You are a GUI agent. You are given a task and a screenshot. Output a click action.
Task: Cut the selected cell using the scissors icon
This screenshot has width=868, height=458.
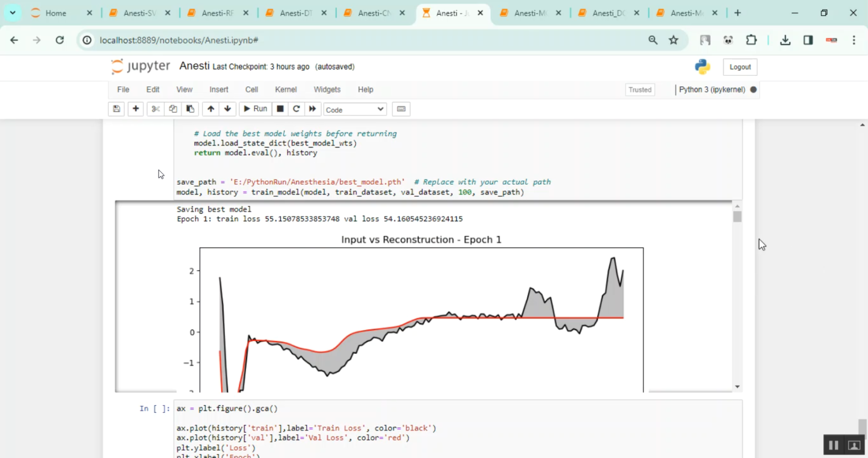tap(155, 109)
